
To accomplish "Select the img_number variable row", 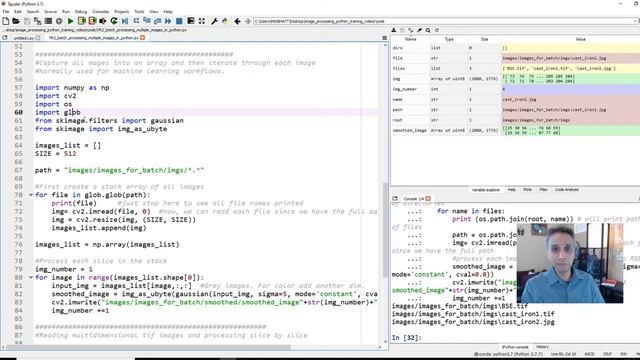I will 516,89.
